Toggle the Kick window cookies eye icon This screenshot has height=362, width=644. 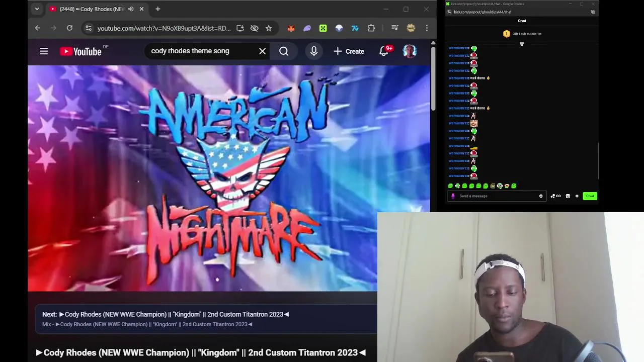coord(593,12)
